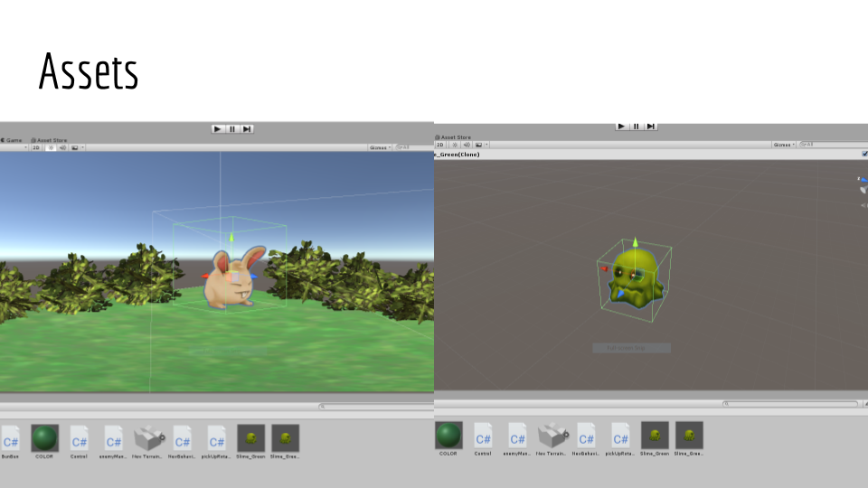Select Slime_Gree.. asset in right window
Viewport: 868px width, 488px height.
[x=689, y=439]
